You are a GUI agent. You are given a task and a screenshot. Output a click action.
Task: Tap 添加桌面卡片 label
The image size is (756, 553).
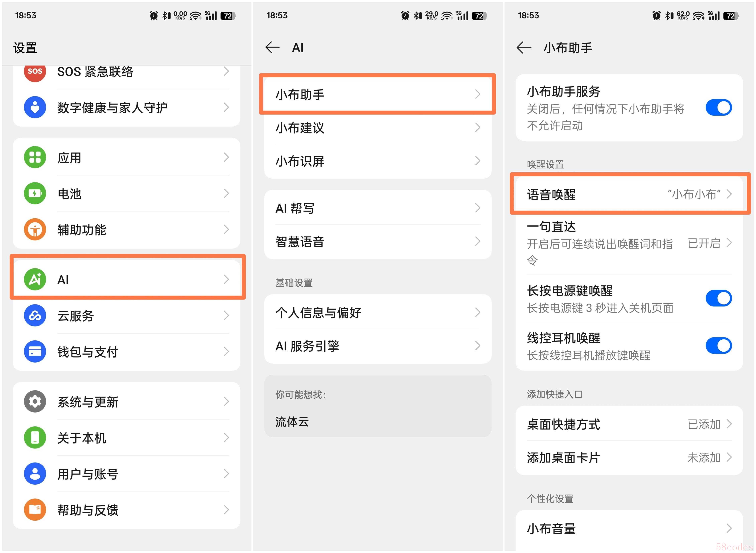coord(564,458)
